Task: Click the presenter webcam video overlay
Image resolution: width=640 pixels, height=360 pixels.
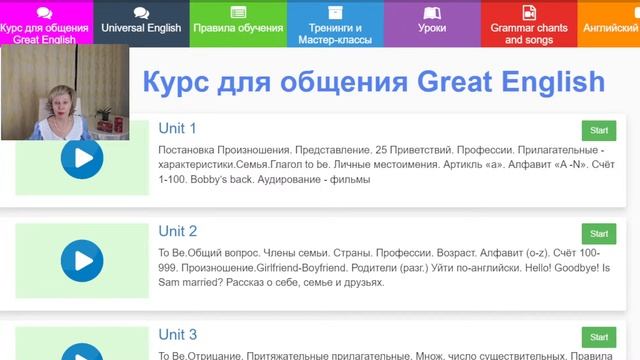Action: coord(65,92)
